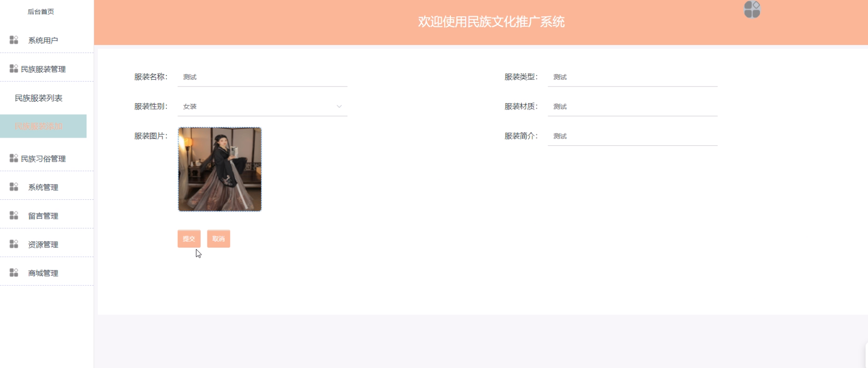Click the 服装材质 input field
Viewport: 868px width, 368px height.
click(x=632, y=107)
